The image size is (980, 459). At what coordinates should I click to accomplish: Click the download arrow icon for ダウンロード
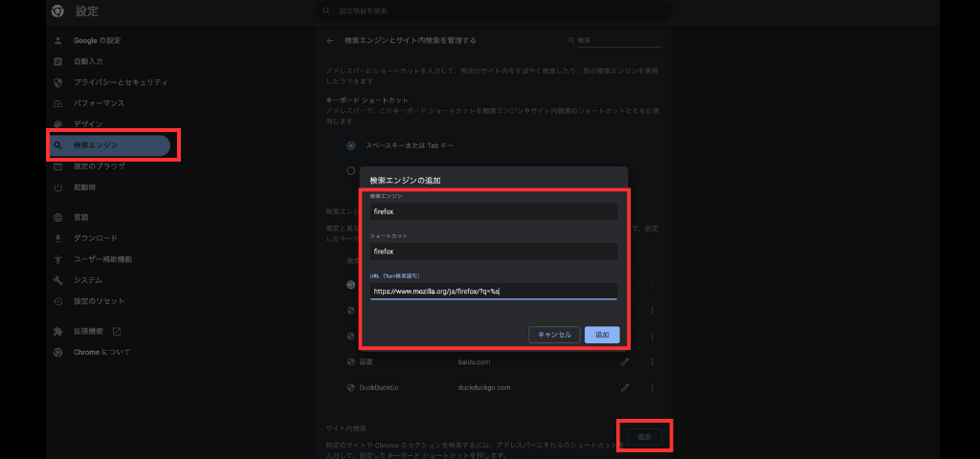point(58,238)
